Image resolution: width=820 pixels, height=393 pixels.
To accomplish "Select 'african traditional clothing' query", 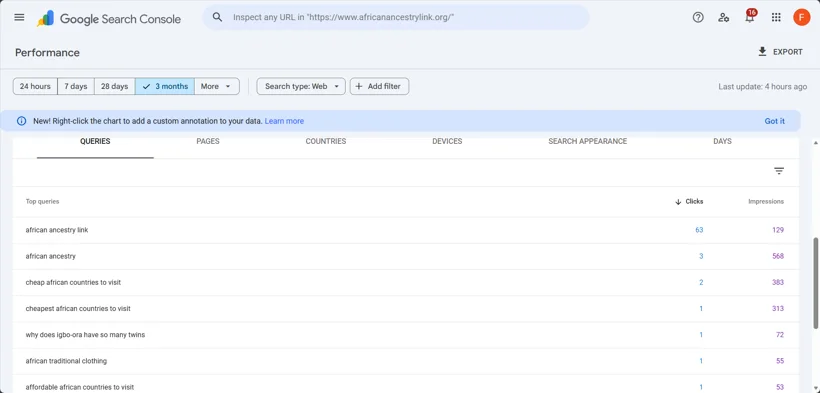I will pyautogui.click(x=66, y=361).
